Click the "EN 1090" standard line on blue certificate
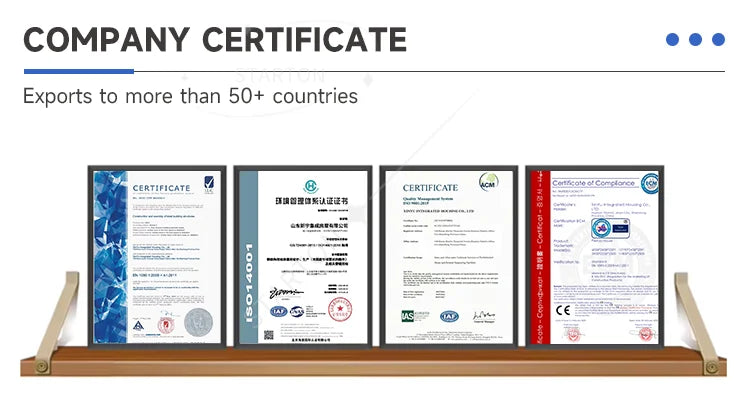Screen dimensions: 750x393 pos(154,275)
